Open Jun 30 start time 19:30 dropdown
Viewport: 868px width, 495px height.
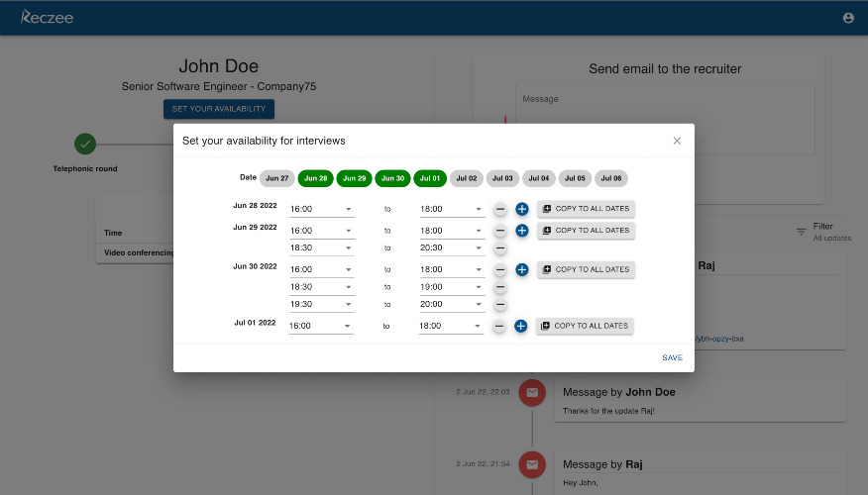click(322, 304)
